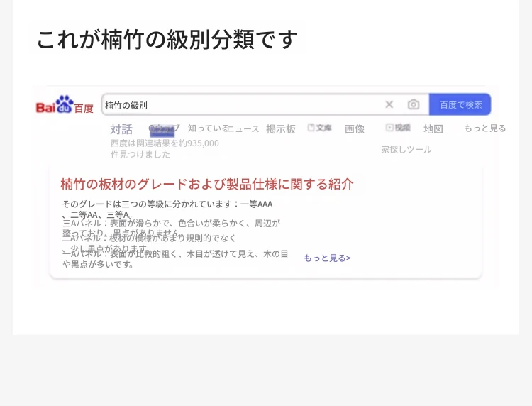Viewport: 532px width, 406px height.
Task: Open the 家探しツール link
Action: pyautogui.click(x=406, y=150)
